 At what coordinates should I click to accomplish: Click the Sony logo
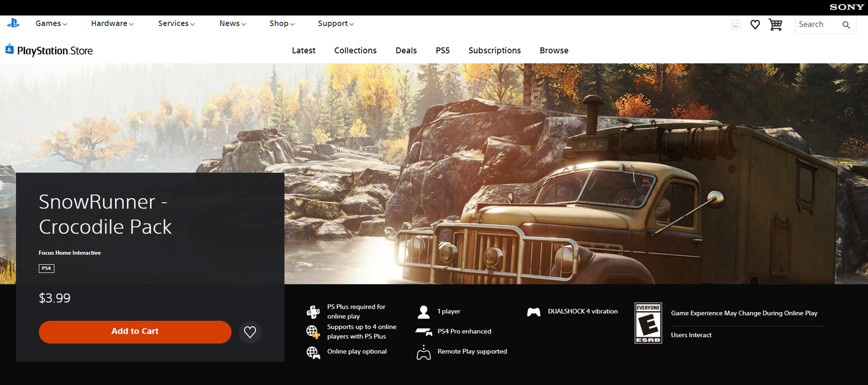(x=846, y=7)
